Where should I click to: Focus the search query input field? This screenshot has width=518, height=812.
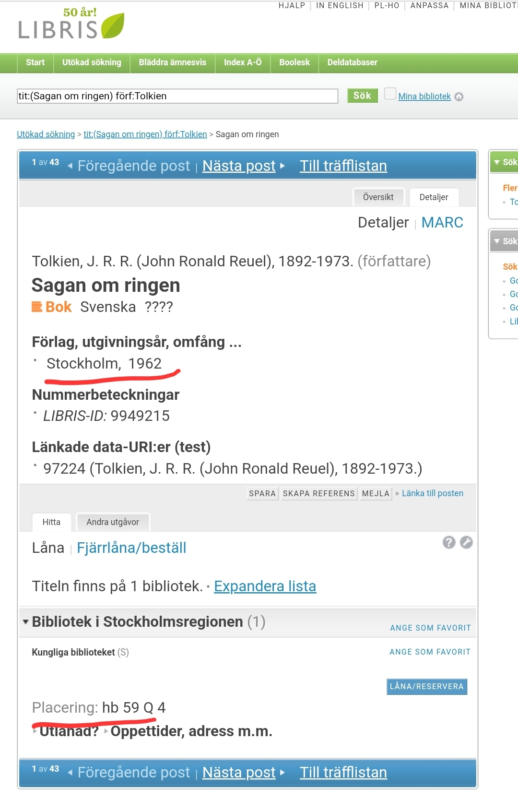pyautogui.click(x=177, y=96)
